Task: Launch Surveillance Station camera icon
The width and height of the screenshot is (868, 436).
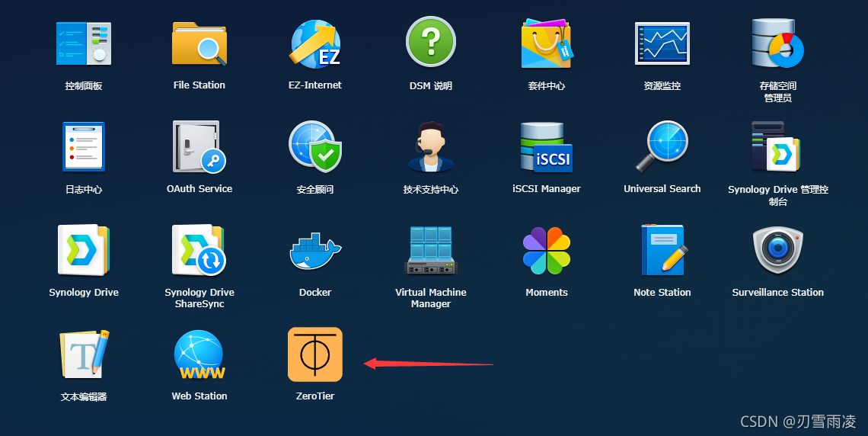Action: [x=777, y=250]
